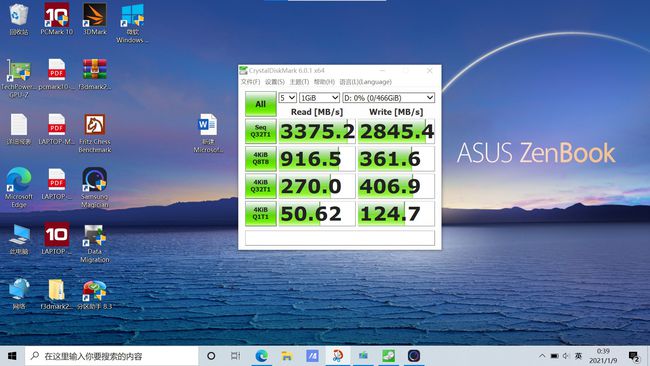
Task: Open the Recycle Bin desktop icon
Action: [19, 19]
